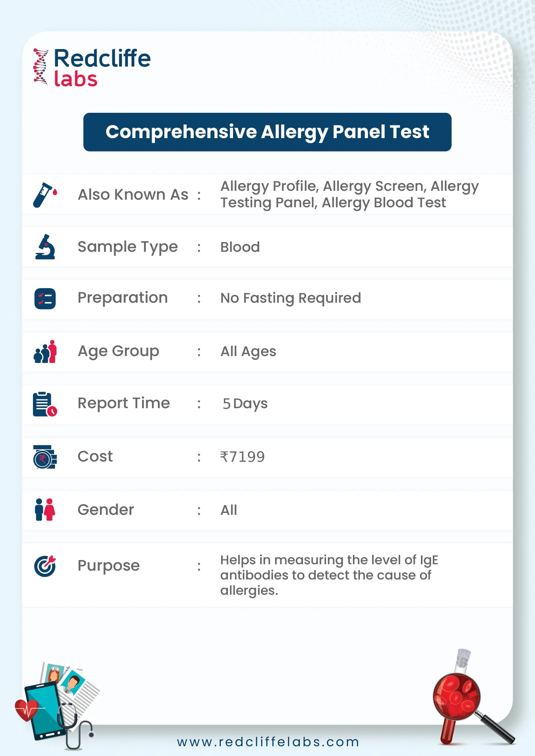Click the Redcliffe labs DNA logo
This screenshot has height=756, width=535.
click(x=92, y=67)
